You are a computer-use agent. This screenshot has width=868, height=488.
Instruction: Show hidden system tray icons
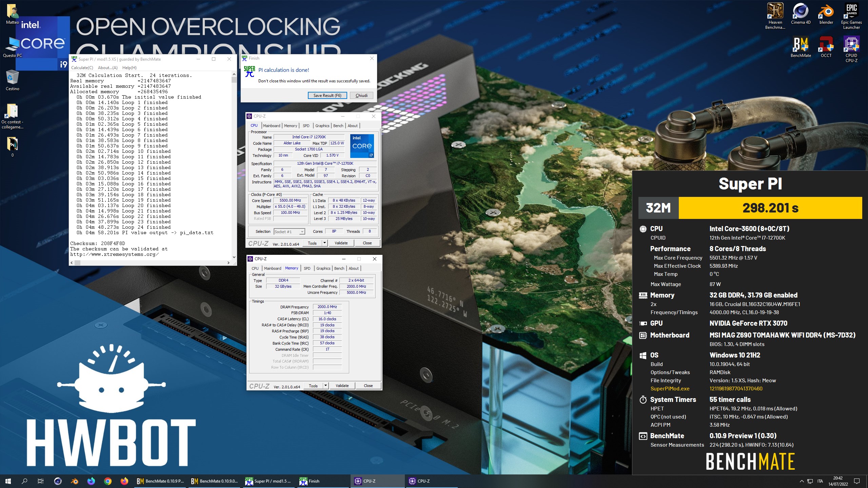coord(802,481)
